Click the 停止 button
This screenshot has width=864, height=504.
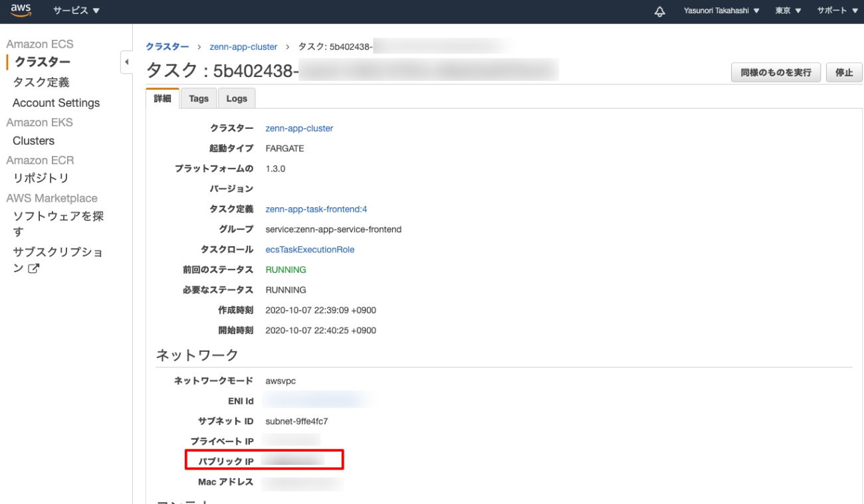844,72
